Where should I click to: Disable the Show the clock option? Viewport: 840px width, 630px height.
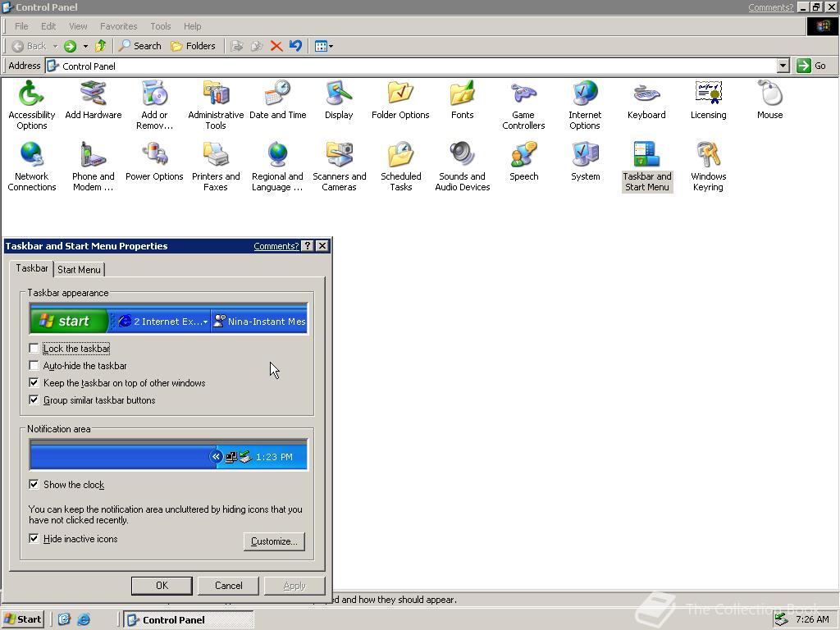[34, 484]
